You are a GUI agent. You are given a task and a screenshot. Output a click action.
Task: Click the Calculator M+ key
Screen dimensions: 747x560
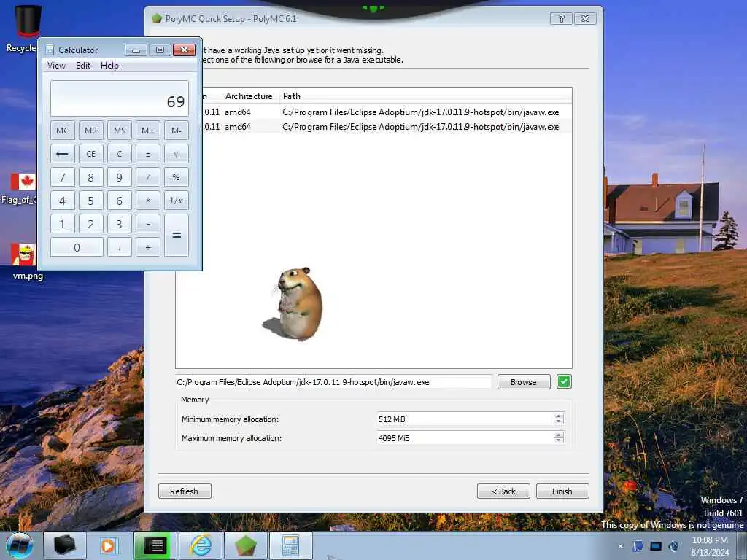coord(147,131)
